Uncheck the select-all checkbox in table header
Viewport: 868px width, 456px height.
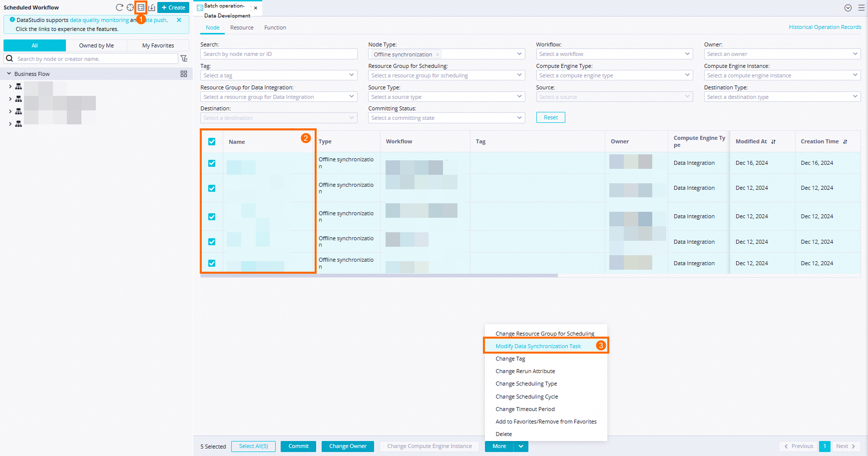tap(212, 142)
